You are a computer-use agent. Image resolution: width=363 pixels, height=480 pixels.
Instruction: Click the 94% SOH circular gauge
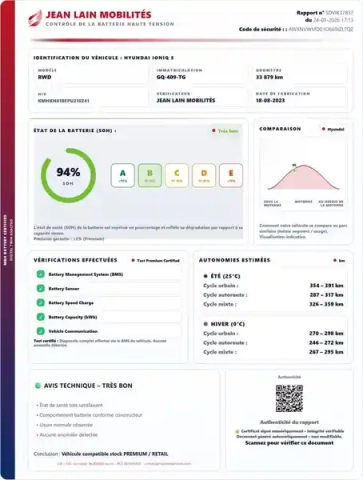coord(68,176)
